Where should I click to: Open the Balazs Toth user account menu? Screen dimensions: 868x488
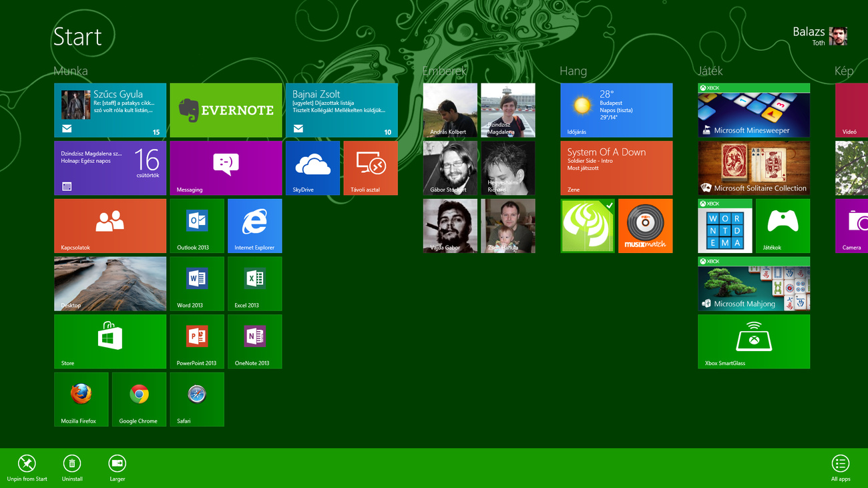(x=820, y=36)
